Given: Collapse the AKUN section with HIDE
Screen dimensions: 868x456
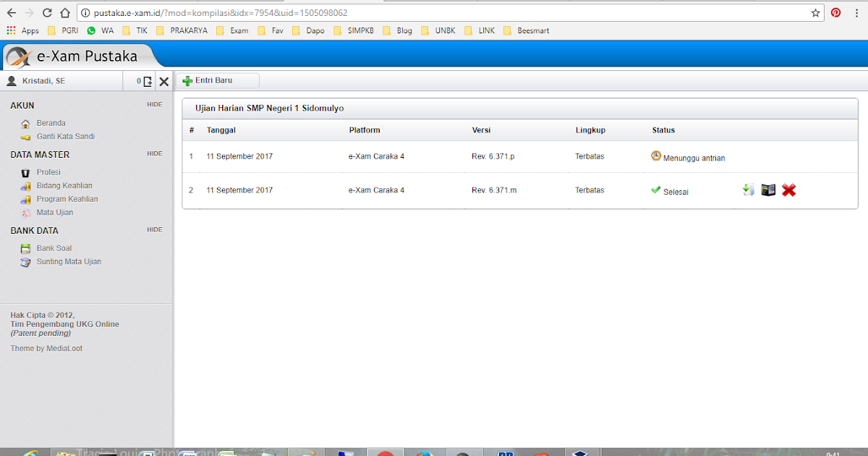Looking at the screenshot, I should click(154, 104).
